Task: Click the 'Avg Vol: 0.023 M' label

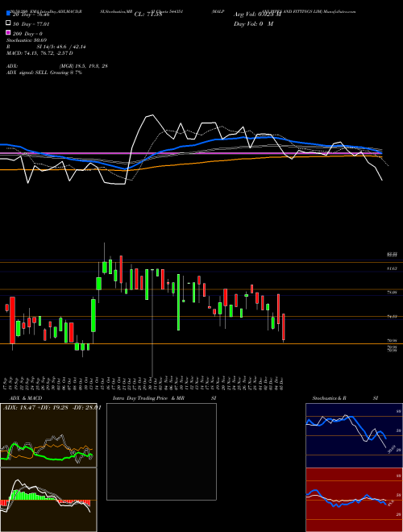Action: click(x=257, y=15)
